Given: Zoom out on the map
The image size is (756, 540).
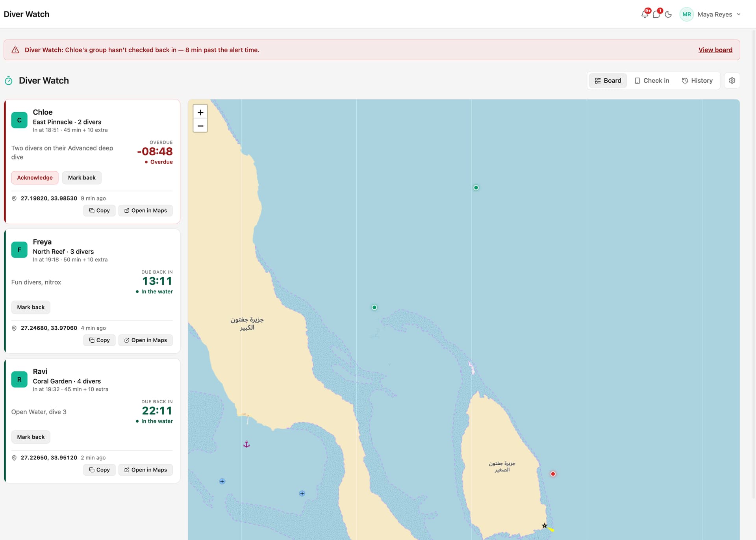Looking at the screenshot, I should pyautogui.click(x=200, y=126).
